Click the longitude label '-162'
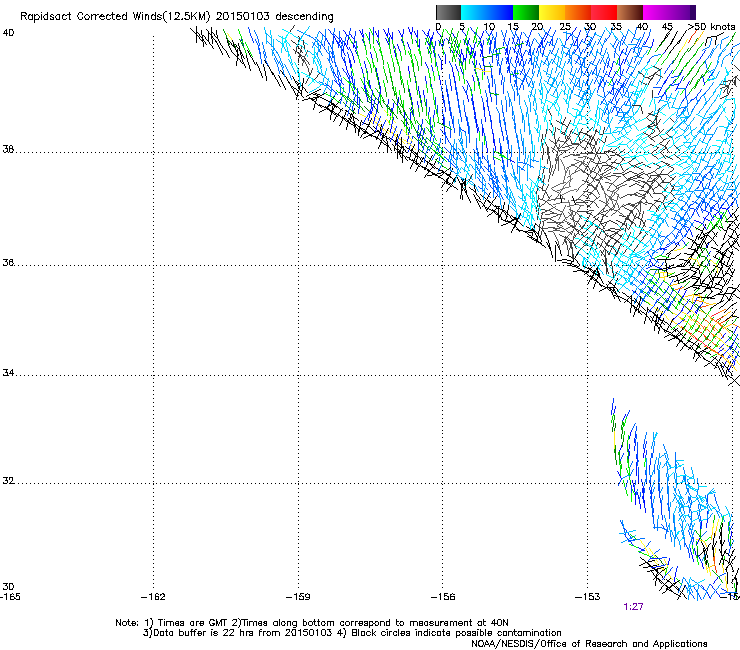This screenshot has height=650, width=740. click(153, 597)
